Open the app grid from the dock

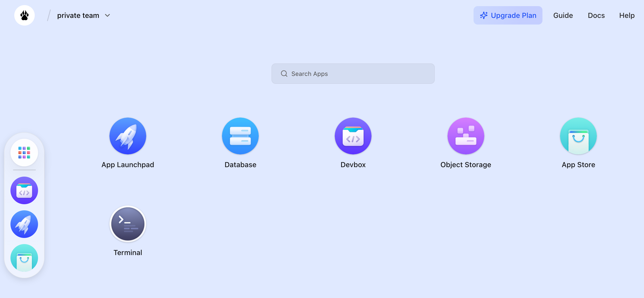pyautogui.click(x=24, y=152)
